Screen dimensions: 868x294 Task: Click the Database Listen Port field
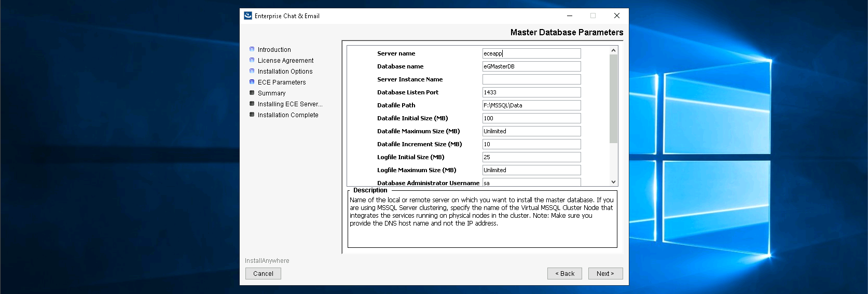pos(531,92)
